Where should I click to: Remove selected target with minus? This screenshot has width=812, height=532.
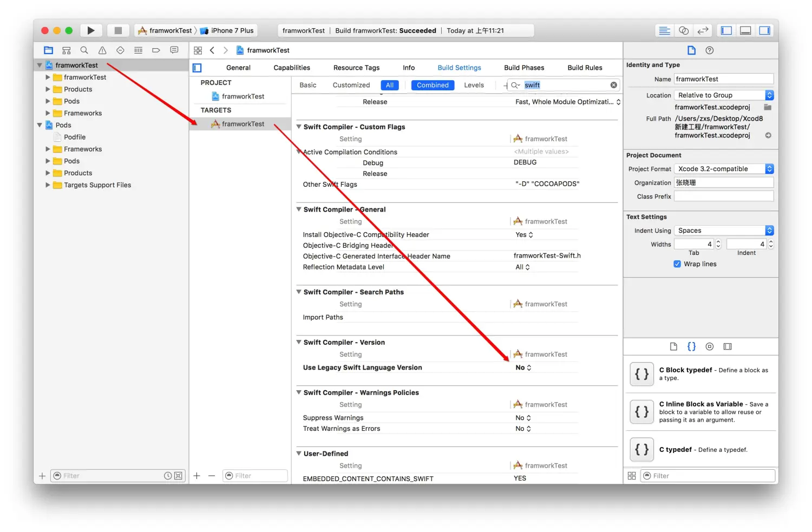pyautogui.click(x=212, y=476)
